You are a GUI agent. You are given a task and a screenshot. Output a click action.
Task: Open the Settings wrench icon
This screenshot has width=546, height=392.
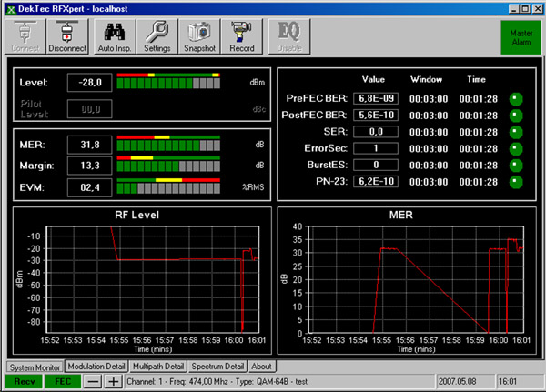(157, 36)
